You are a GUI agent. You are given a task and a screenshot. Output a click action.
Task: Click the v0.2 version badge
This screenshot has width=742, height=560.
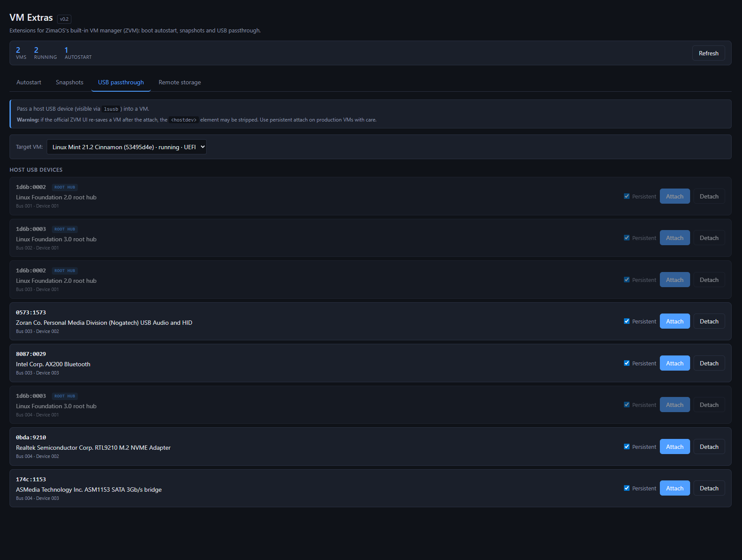click(x=64, y=19)
